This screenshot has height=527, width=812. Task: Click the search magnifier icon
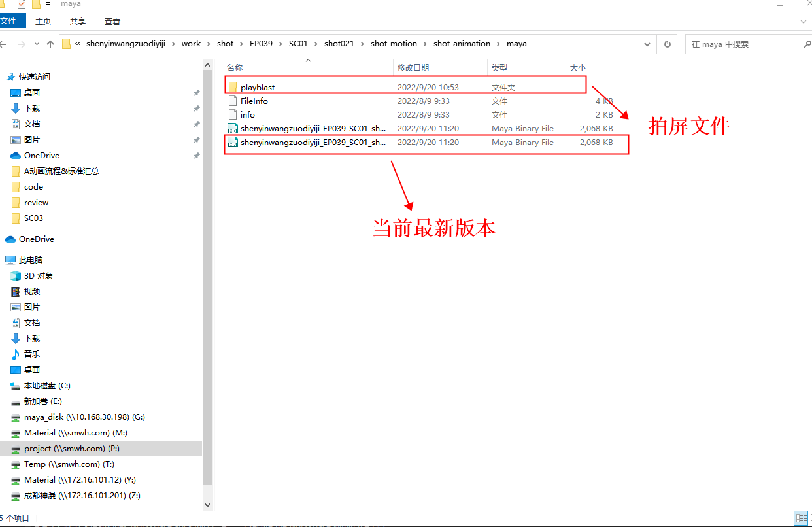click(x=807, y=44)
